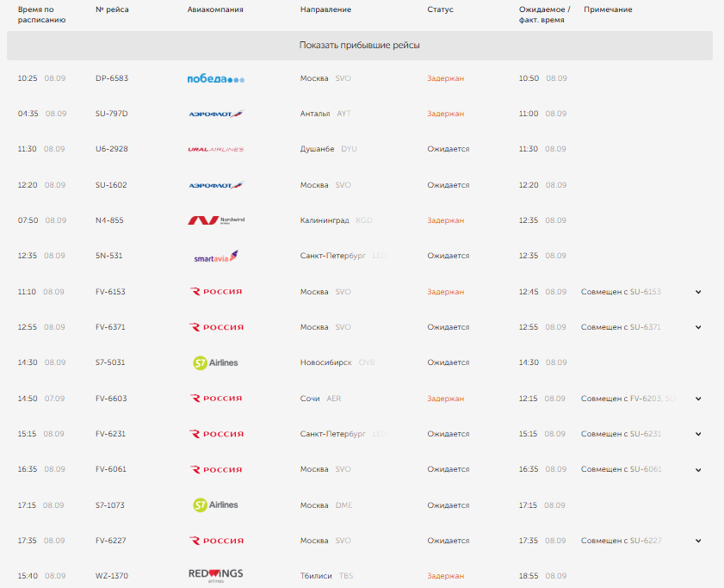Click the Aeroflot logo on flight SU-797D
Screen dimensions: 724x588
pyautogui.click(x=215, y=114)
